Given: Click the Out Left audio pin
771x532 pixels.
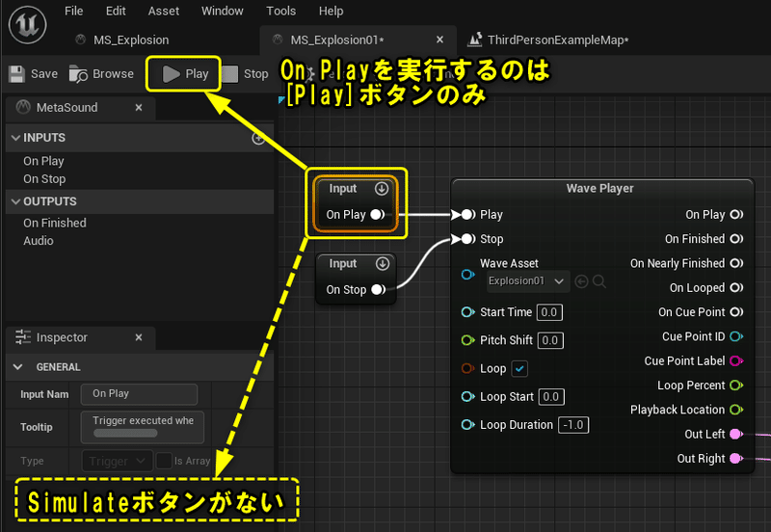Looking at the screenshot, I should coord(736,434).
